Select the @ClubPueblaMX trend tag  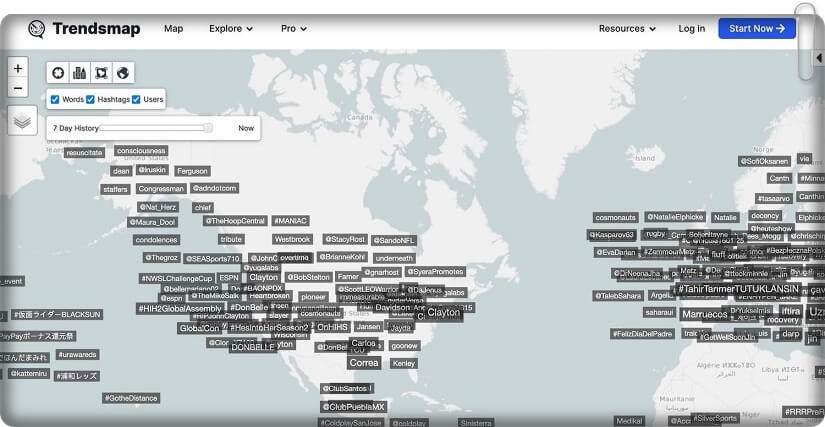tap(354, 407)
